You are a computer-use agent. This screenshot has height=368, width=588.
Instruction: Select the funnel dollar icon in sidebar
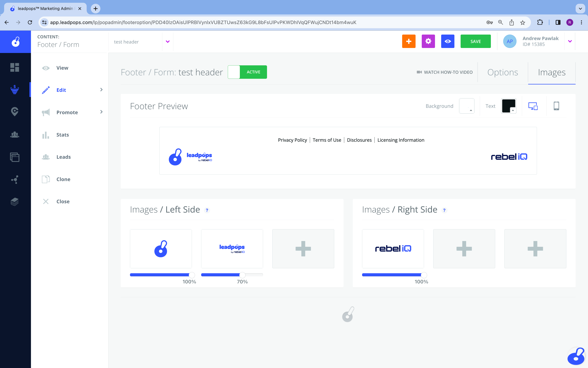pyautogui.click(x=15, y=90)
